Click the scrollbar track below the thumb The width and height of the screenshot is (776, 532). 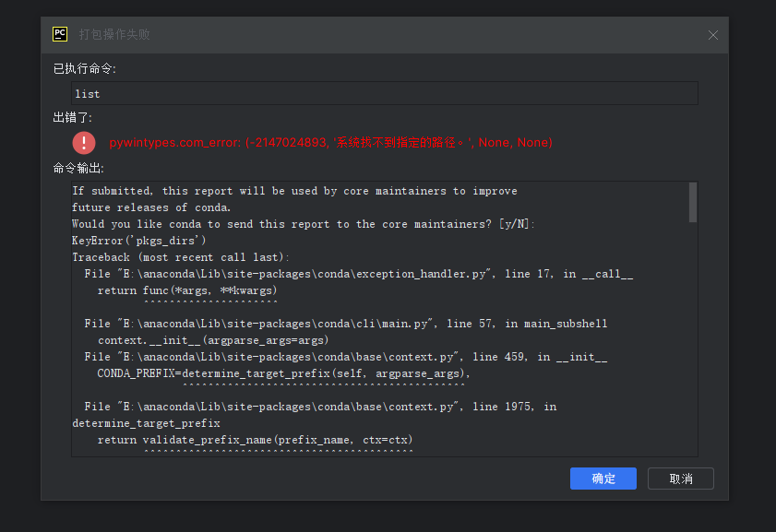tap(693, 338)
